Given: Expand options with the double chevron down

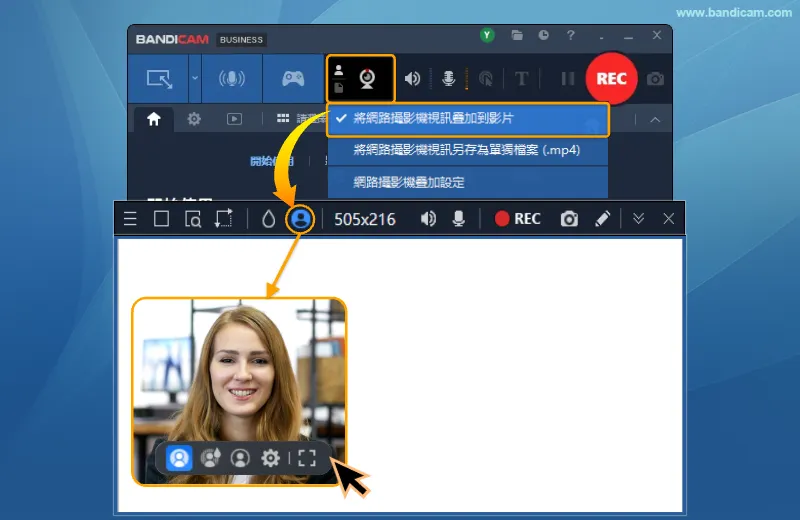Looking at the screenshot, I should [x=638, y=219].
